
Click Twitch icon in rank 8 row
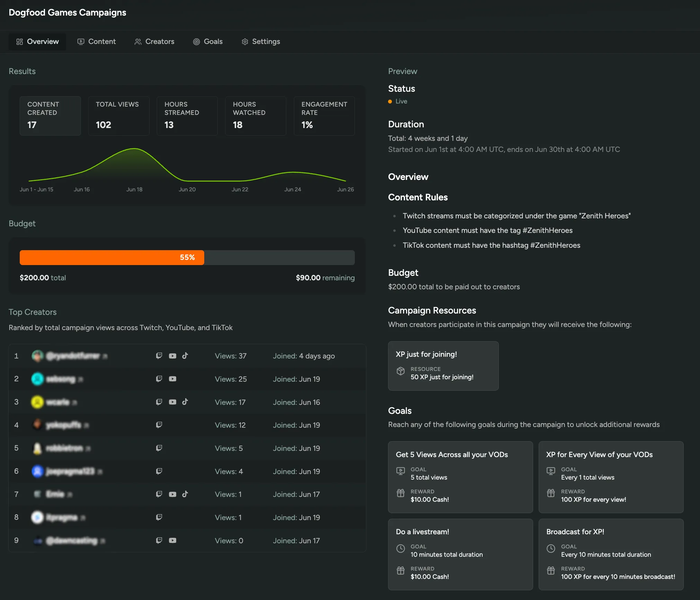click(159, 517)
